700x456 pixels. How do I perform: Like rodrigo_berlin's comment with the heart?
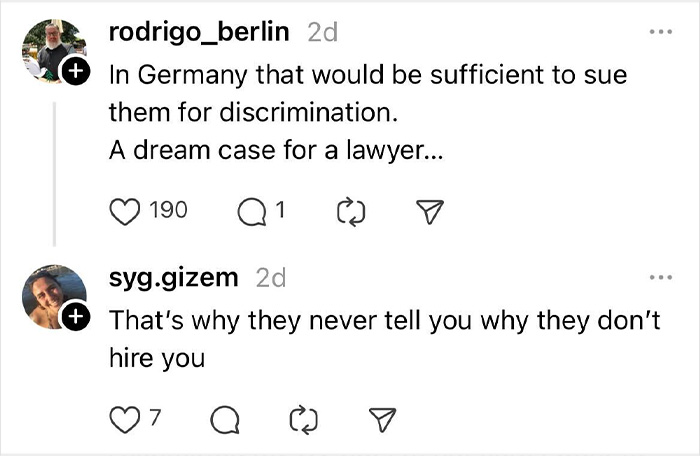click(x=124, y=212)
